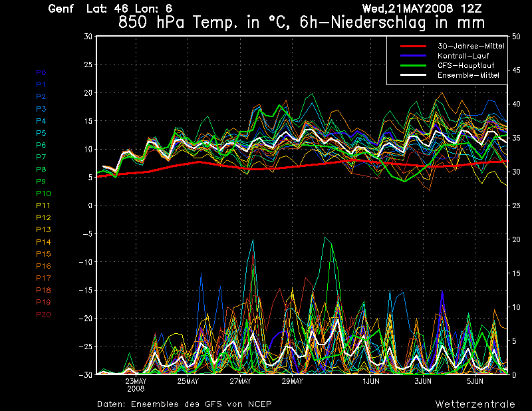
Task: Click the green GFS-Hauptlauf legend line sample
Action: [413, 65]
